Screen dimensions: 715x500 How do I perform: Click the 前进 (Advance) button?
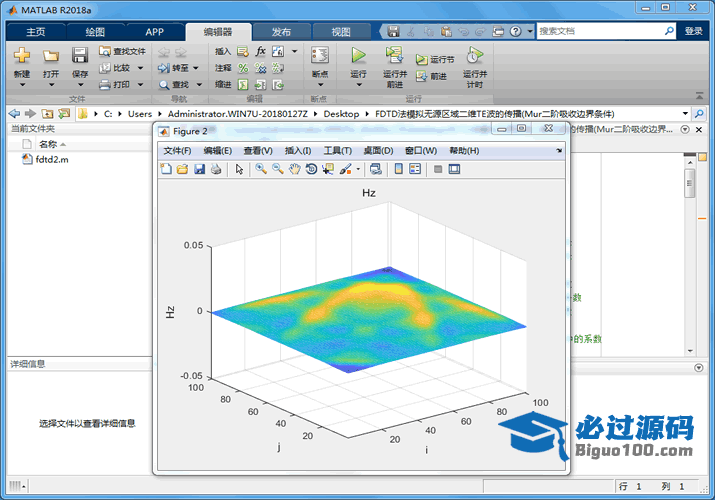pyautogui.click(x=431, y=76)
